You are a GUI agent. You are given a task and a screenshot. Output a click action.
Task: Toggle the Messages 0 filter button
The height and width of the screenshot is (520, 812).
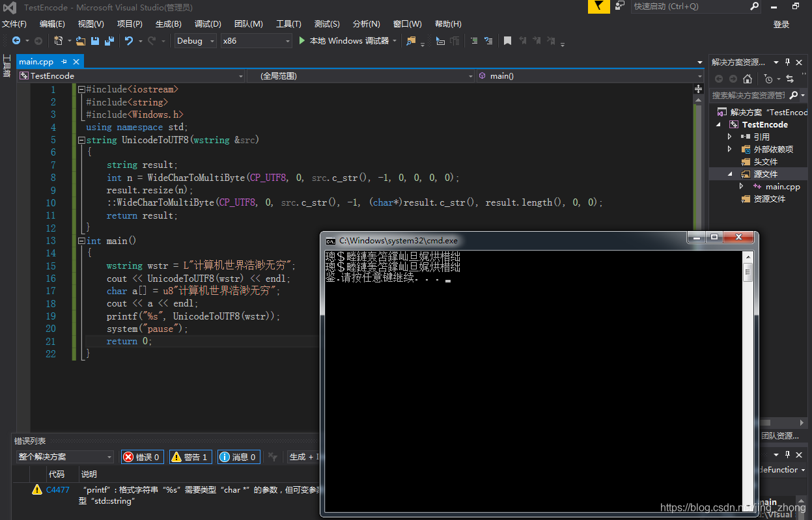tap(239, 457)
